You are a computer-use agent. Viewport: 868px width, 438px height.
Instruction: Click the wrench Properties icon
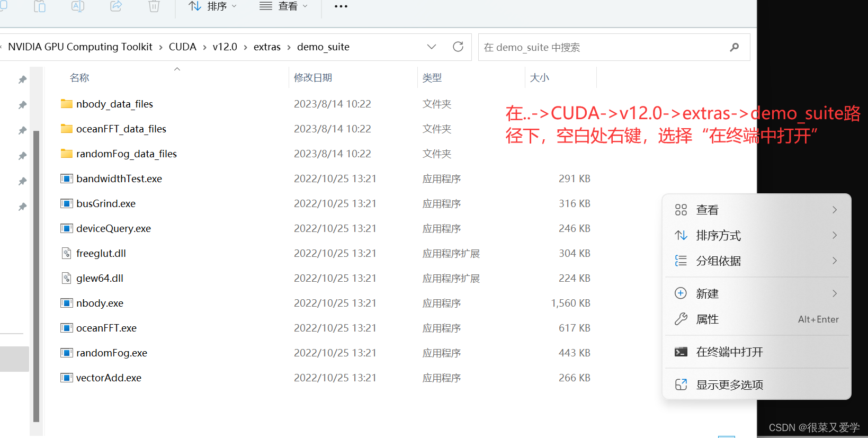[681, 319]
